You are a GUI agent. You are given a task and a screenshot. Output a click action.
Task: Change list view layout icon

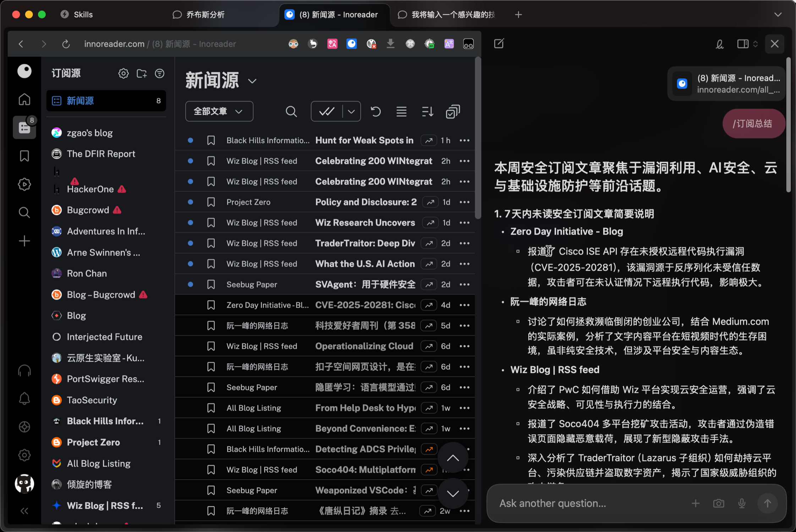coord(401,111)
